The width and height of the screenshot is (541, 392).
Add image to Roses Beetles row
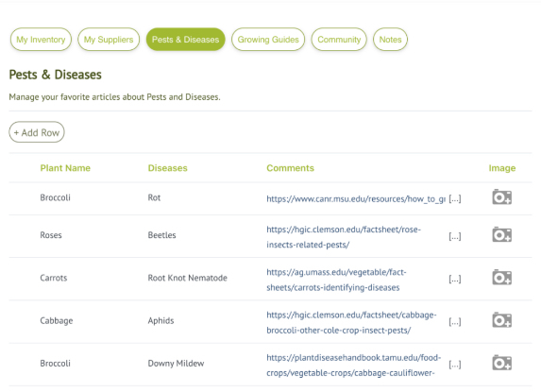pos(501,234)
